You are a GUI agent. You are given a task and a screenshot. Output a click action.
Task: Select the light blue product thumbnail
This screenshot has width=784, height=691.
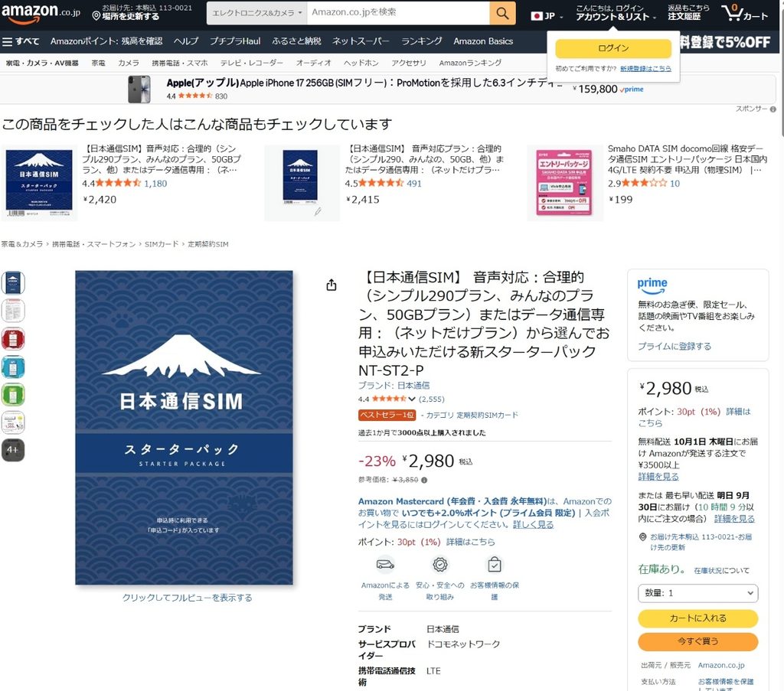(x=14, y=367)
